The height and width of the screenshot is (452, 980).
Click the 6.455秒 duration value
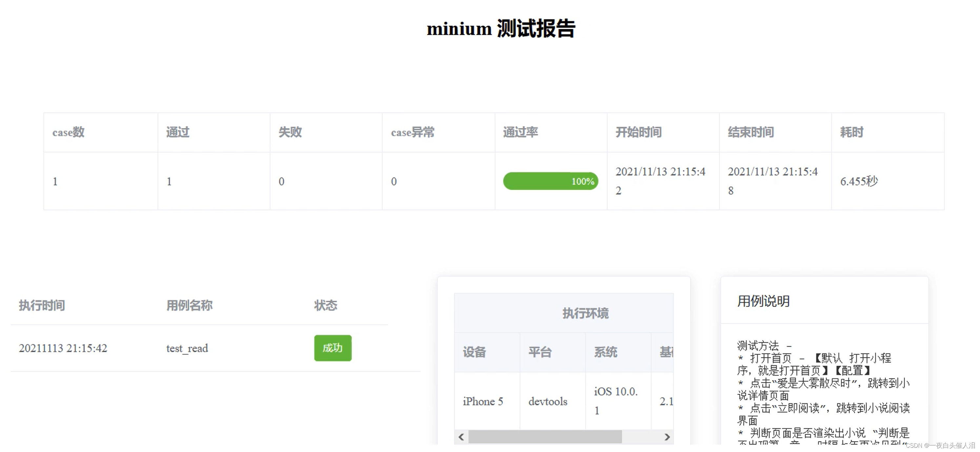point(859,181)
